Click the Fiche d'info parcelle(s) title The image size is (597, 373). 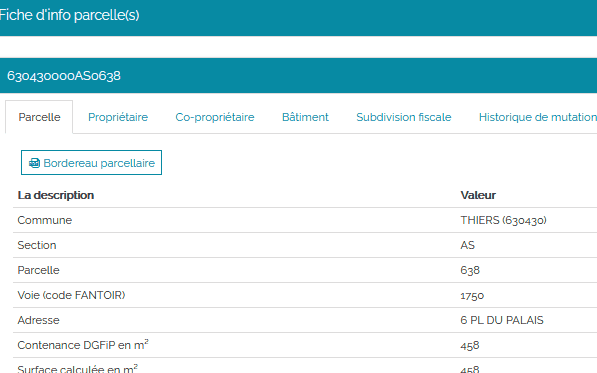point(69,15)
